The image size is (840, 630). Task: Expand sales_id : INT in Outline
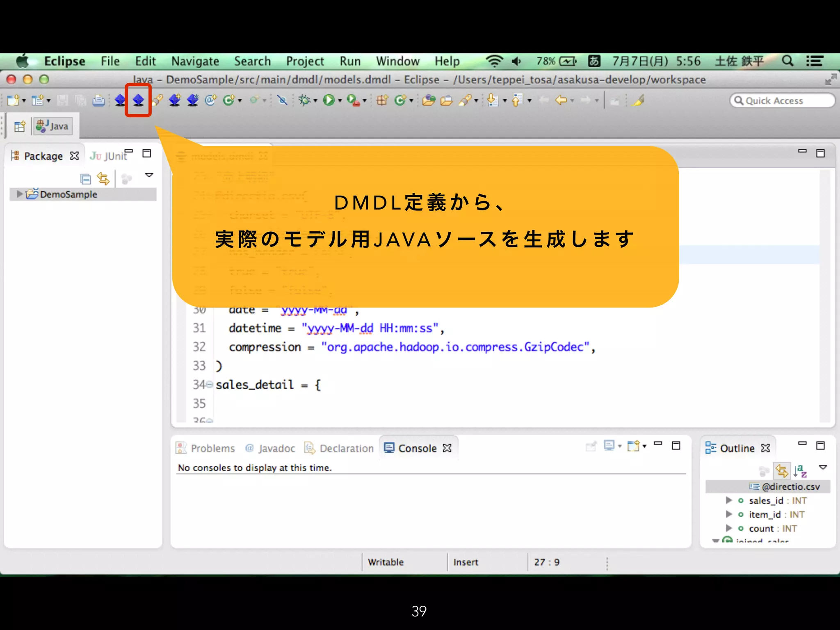[729, 500]
